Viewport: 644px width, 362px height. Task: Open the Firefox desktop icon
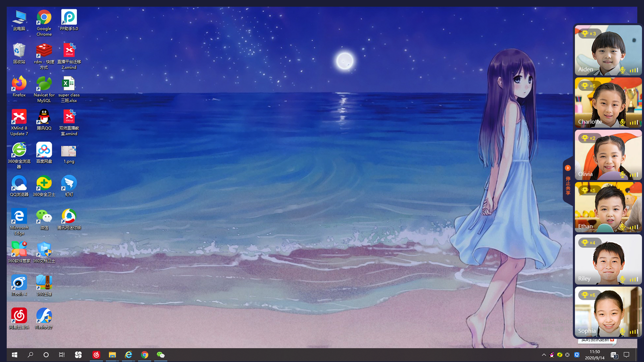(19, 87)
